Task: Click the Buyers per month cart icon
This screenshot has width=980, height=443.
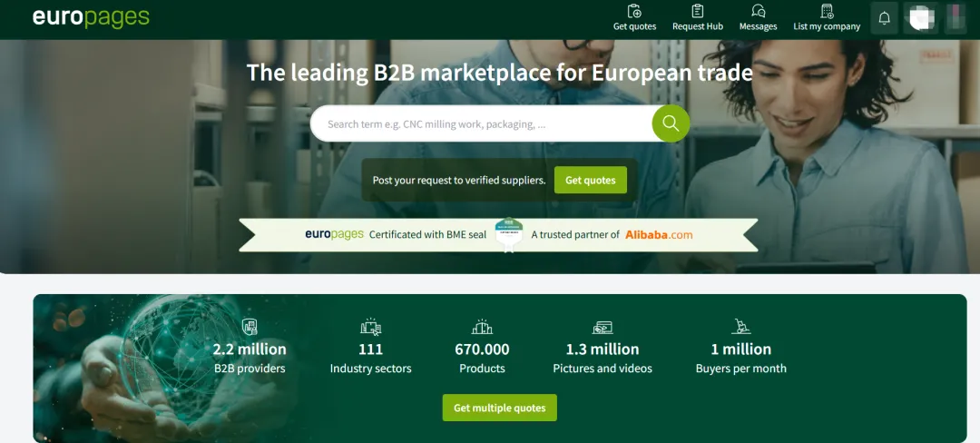Action: [x=741, y=326]
